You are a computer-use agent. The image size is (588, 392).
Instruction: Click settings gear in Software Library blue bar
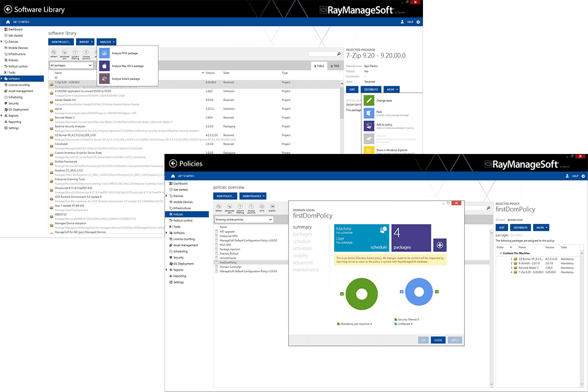[418, 22]
